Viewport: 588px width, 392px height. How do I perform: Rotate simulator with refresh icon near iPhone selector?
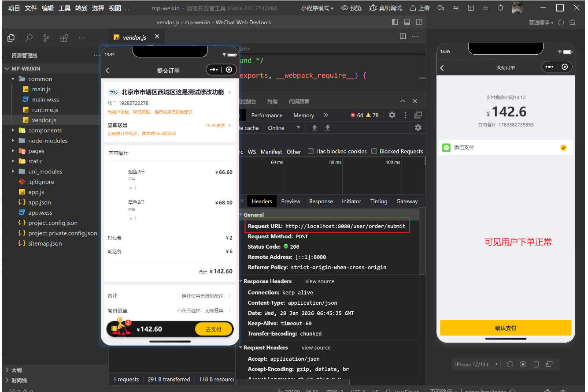510,364
